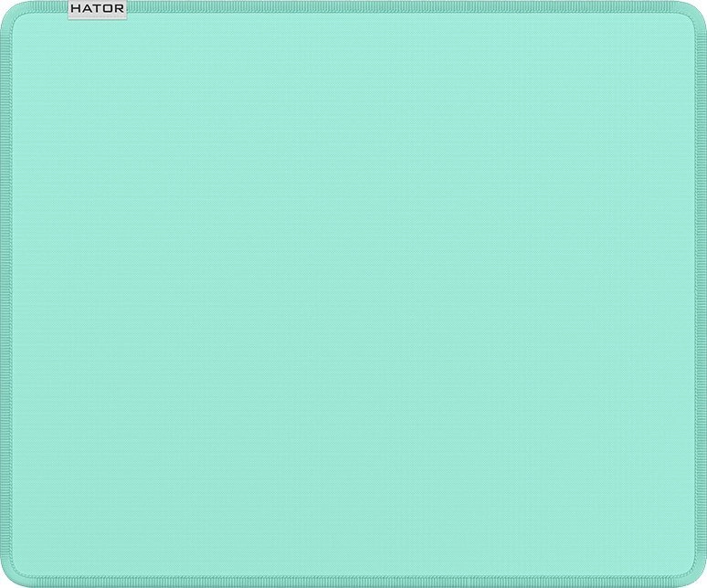This screenshot has height=588, width=707.
Task: Click the top-left rounded corner stitching
Action: click(x=10, y=11)
